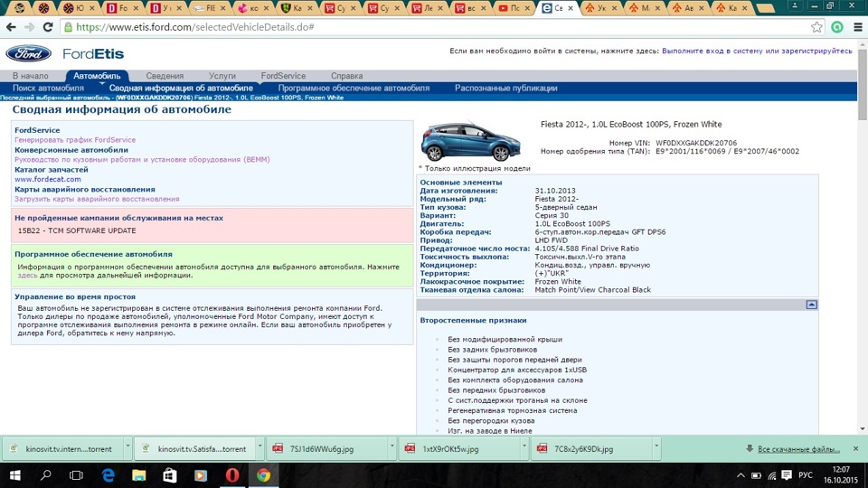Viewport: 868px width, 488px height.
Task: Click the network icon in the tray
Action: tap(771, 475)
